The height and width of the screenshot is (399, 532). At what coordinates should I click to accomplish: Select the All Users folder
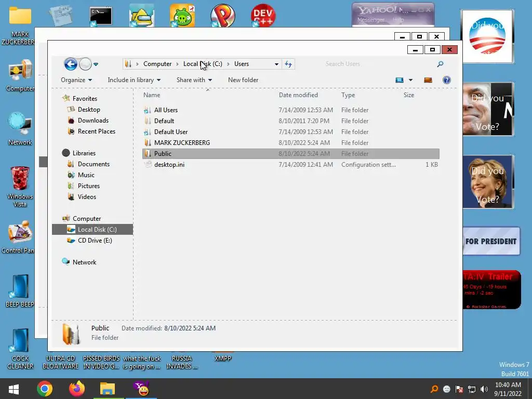(x=291, y=110)
